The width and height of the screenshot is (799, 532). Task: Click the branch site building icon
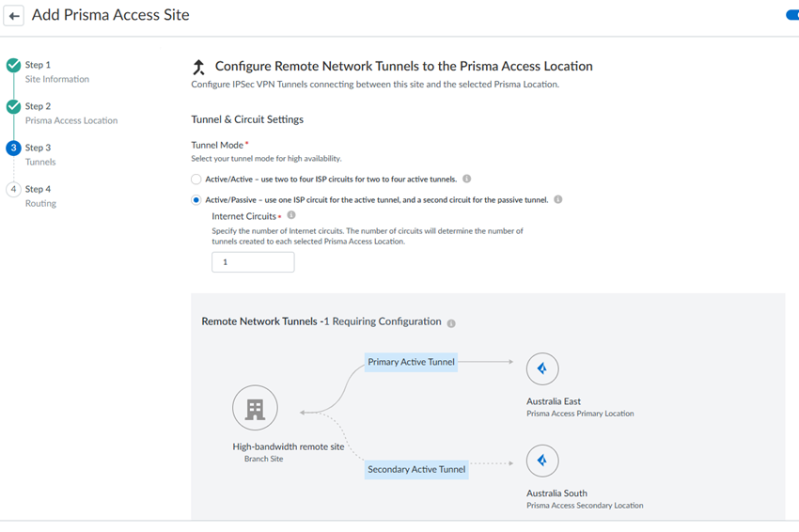256,408
